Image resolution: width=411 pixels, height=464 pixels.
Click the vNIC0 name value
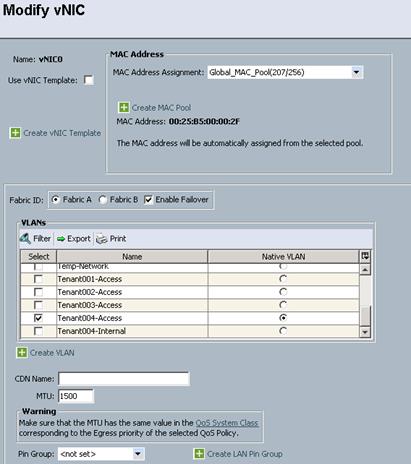[x=51, y=59]
